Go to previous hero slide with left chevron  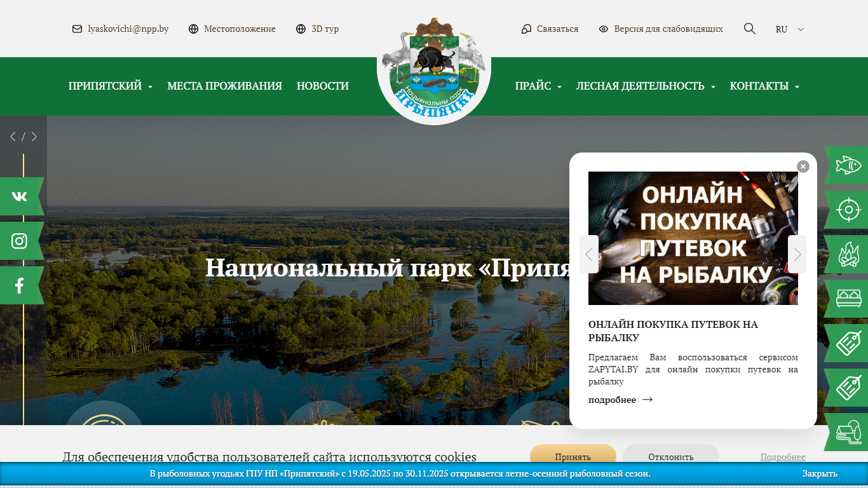[13, 137]
